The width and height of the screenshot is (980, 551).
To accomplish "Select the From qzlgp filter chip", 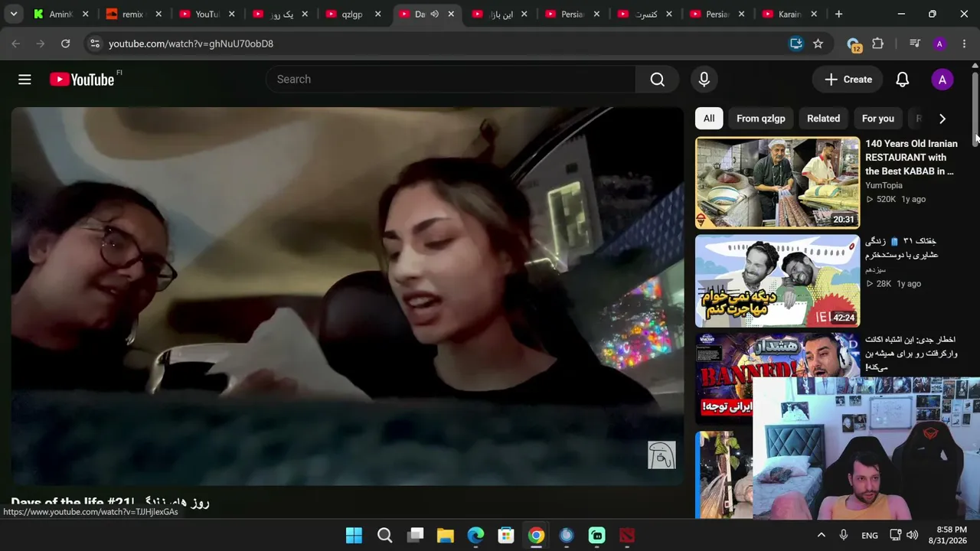I will (x=760, y=119).
